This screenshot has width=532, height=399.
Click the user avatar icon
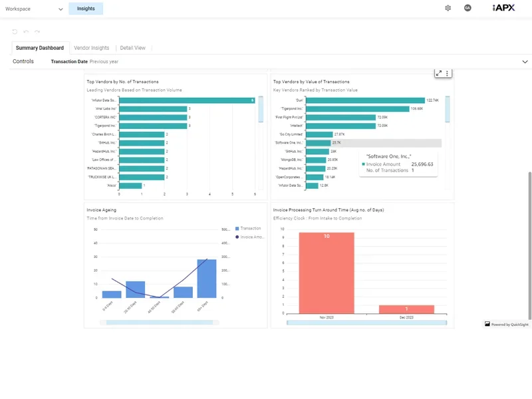(467, 8)
